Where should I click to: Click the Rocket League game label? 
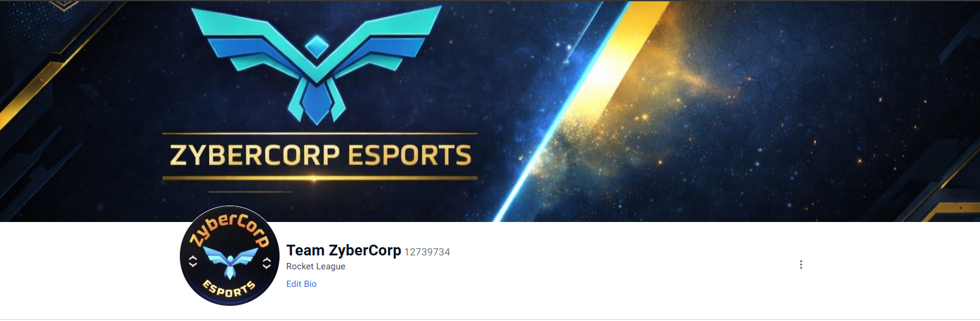tap(316, 266)
